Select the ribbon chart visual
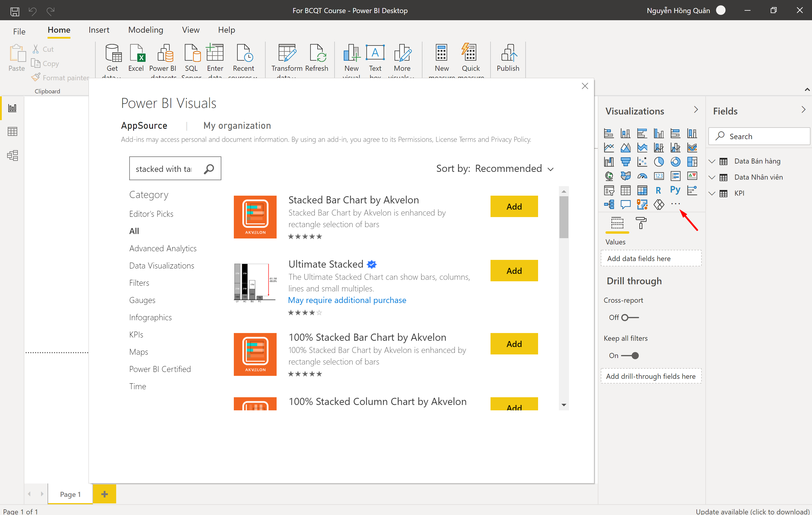This screenshot has width=812, height=515. (x=692, y=147)
